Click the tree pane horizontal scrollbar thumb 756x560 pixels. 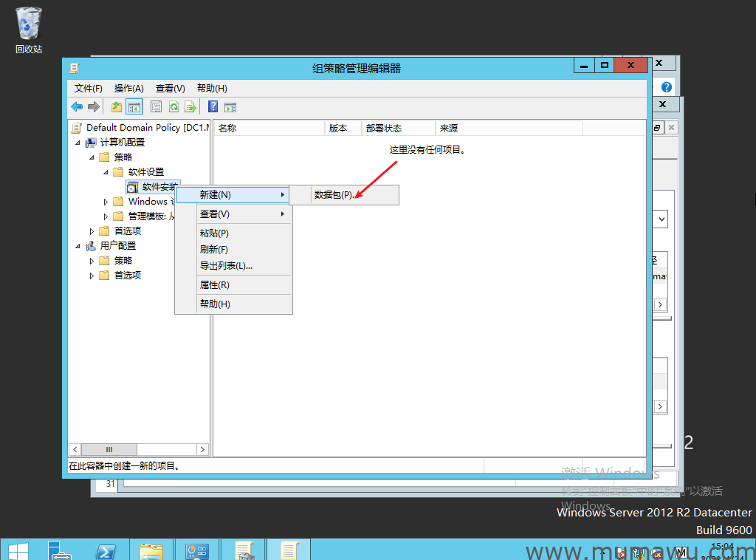109,449
